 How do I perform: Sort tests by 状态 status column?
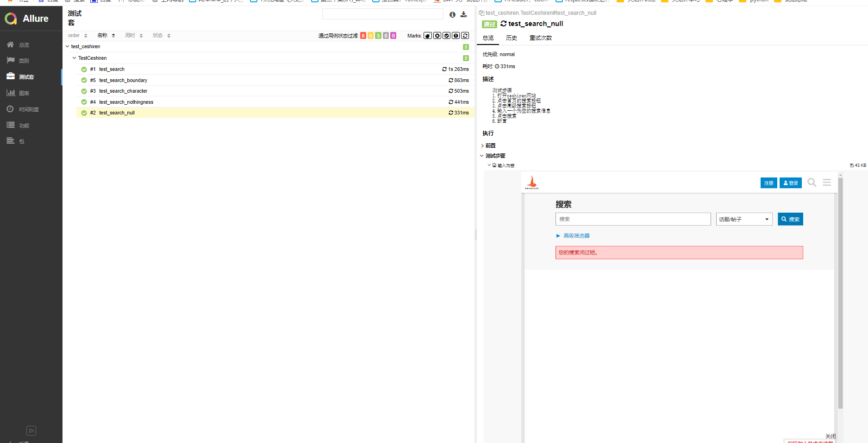(x=162, y=36)
